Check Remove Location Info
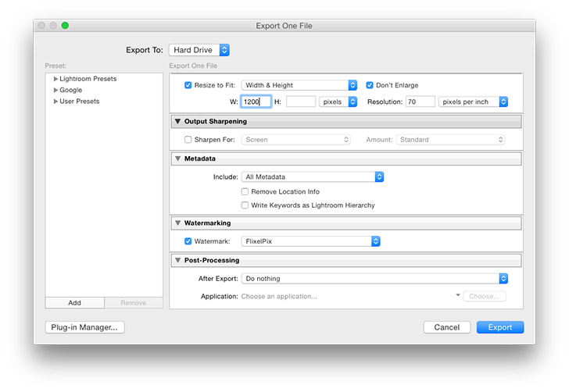The height and width of the screenshot is (392, 569). tap(245, 191)
